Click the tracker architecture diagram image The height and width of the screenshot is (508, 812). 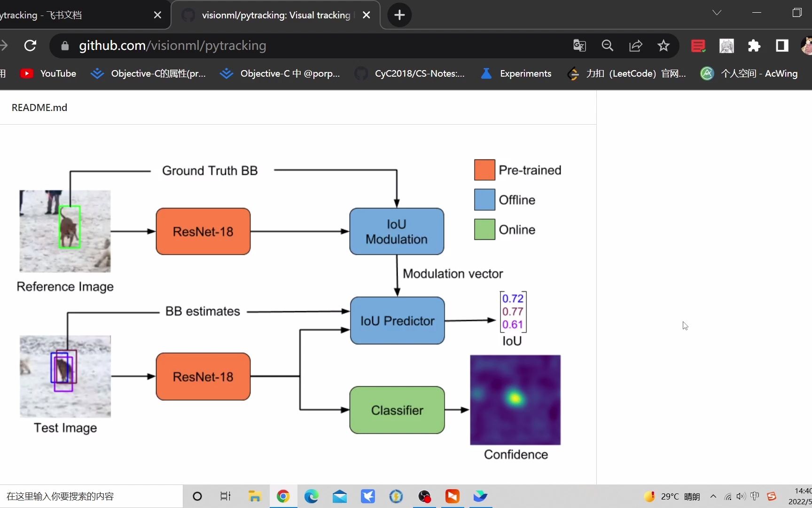click(x=289, y=310)
